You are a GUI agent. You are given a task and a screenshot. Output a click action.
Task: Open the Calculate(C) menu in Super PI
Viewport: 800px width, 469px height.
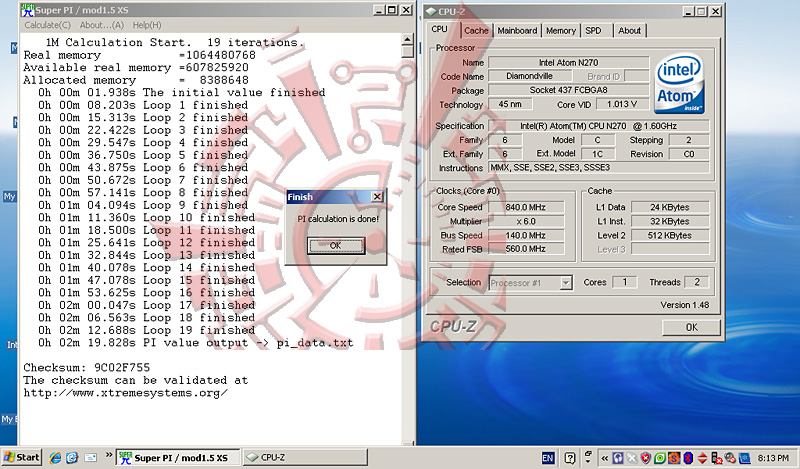coord(47,25)
